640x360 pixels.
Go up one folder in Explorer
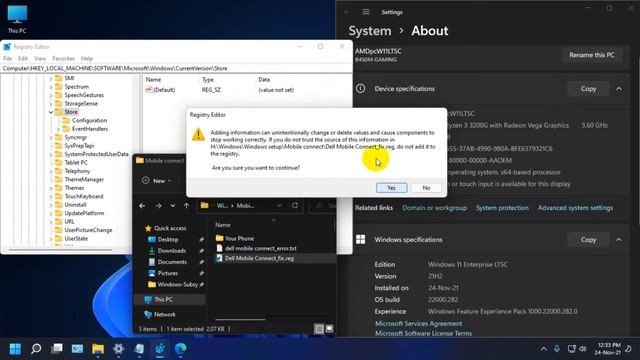tap(187, 206)
